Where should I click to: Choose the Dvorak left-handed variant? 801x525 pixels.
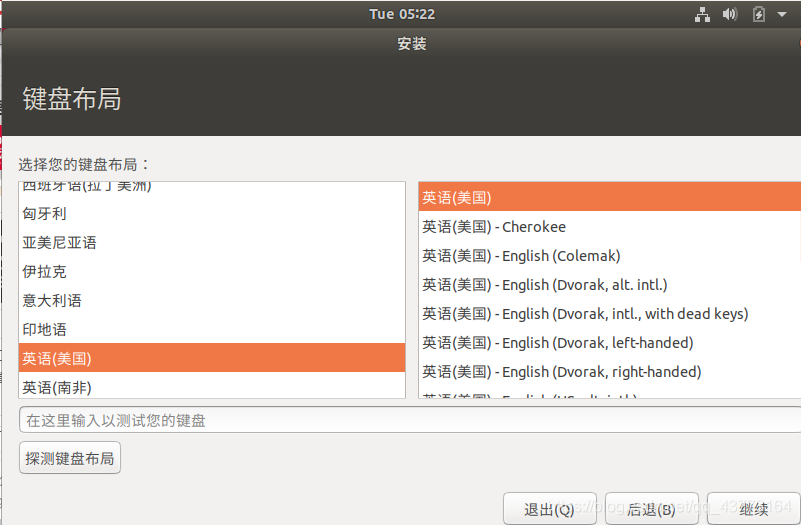click(x=609, y=343)
